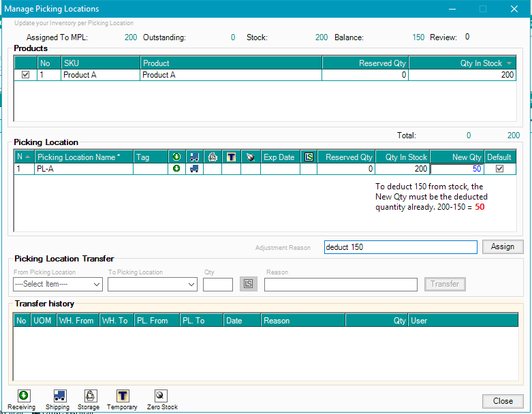Click the Zero Stock icon at bottom
The width and height of the screenshot is (532, 414).
(x=161, y=396)
